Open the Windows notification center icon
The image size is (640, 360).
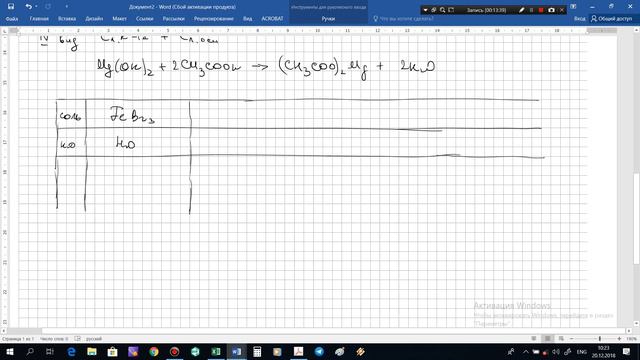click(627, 351)
